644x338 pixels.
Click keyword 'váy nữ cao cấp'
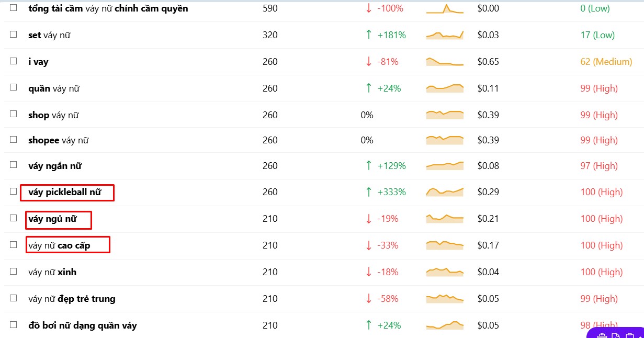click(59, 245)
